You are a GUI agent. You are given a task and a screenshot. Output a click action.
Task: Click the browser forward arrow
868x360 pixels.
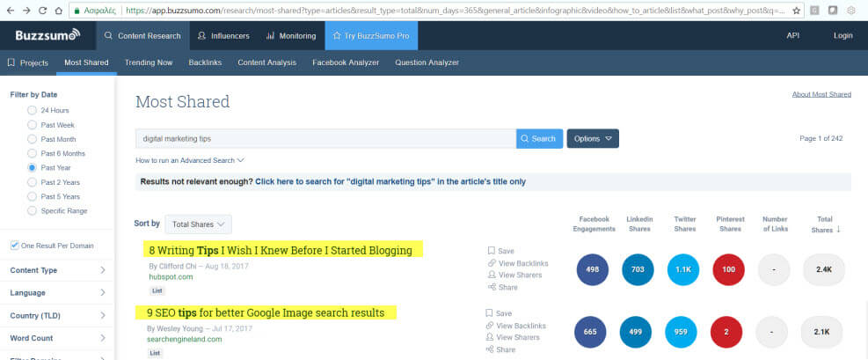click(26, 11)
